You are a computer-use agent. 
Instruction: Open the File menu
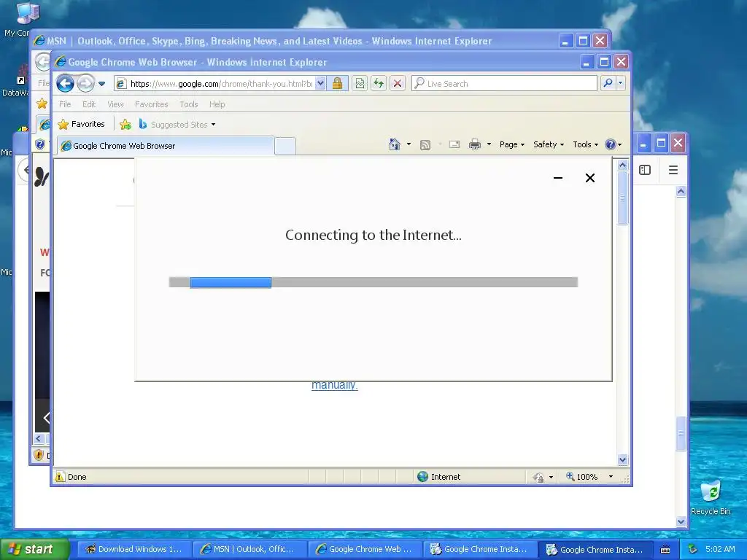coord(65,104)
